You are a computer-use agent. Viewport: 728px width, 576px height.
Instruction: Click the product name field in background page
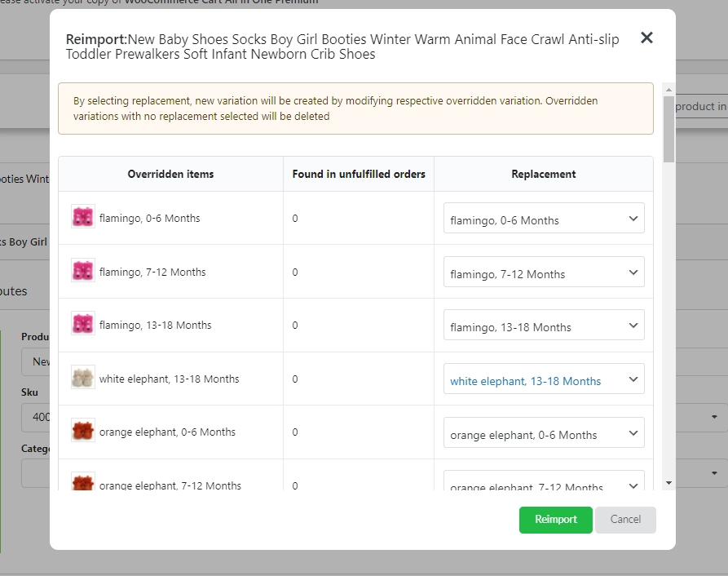36,361
